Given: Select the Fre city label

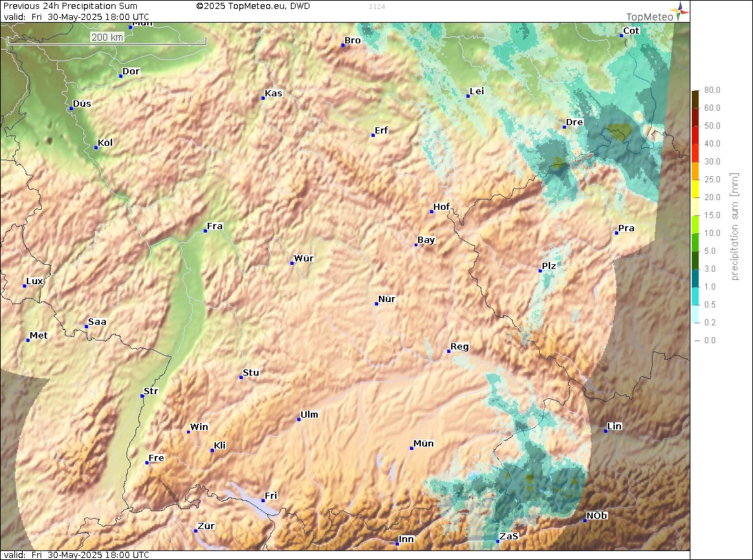Looking at the screenshot, I should 156,457.
